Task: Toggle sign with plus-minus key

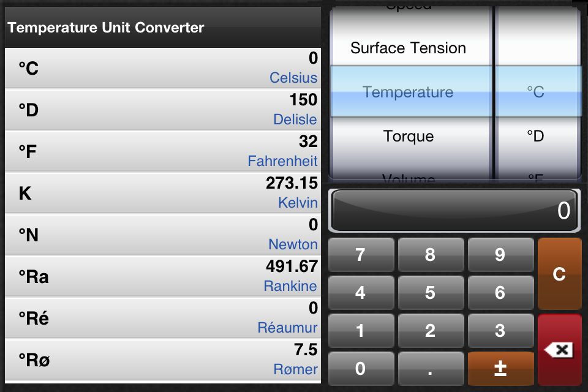Action: (x=500, y=368)
